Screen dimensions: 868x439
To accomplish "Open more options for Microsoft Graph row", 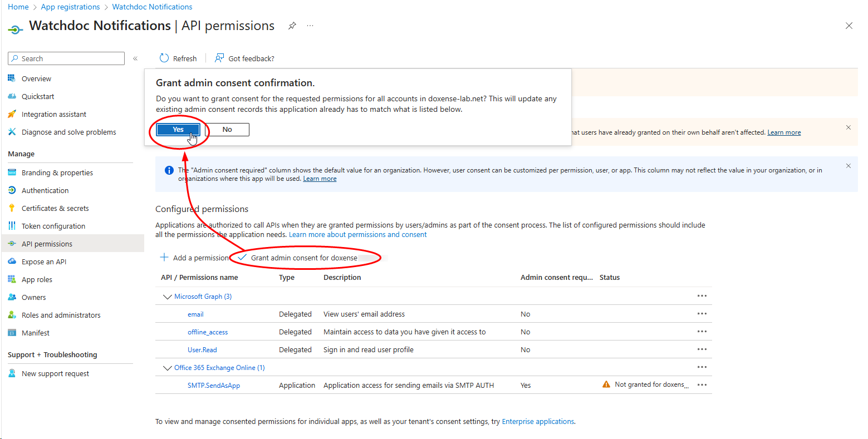I will point(702,296).
